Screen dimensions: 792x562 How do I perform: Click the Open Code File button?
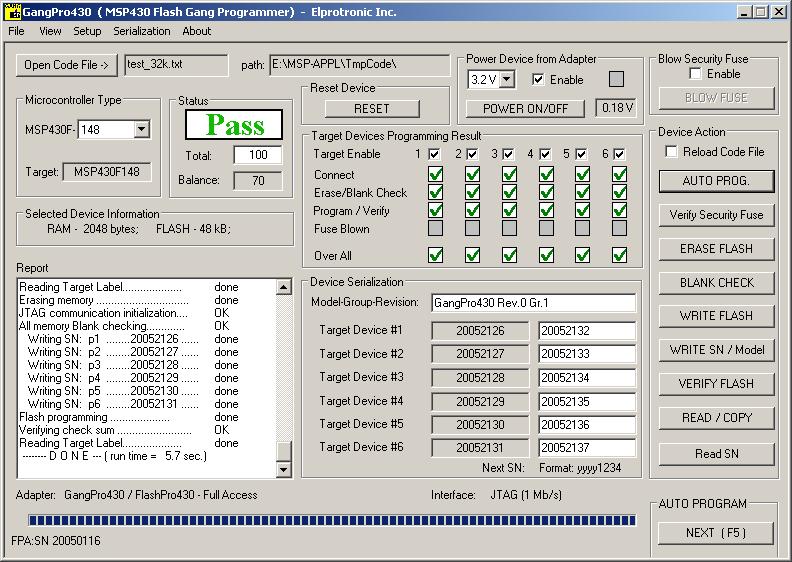pyautogui.click(x=66, y=65)
